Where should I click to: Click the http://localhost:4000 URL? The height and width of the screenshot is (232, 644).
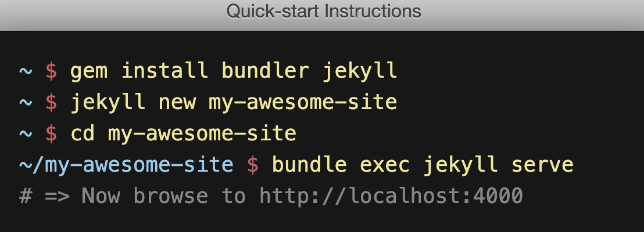point(391,196)
